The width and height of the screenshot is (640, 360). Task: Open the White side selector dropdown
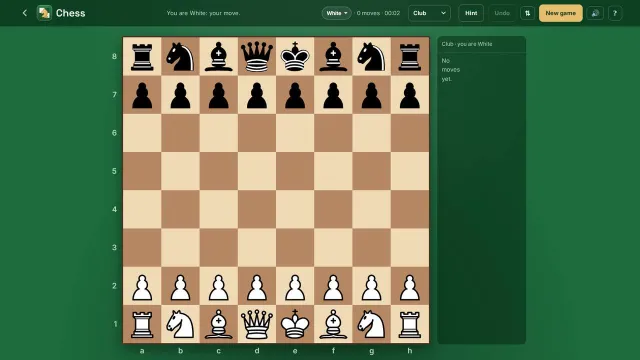pos(336,13)
